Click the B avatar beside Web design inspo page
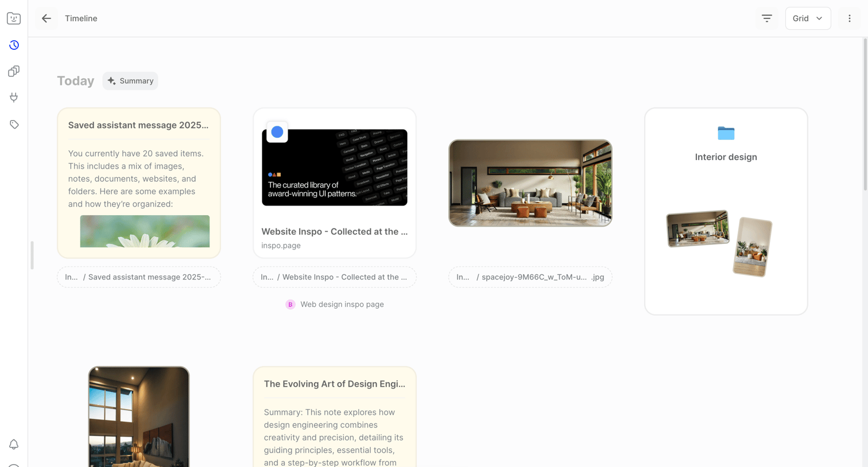The height and width of the screenshot is (467, 868). [x=290, y=305]
